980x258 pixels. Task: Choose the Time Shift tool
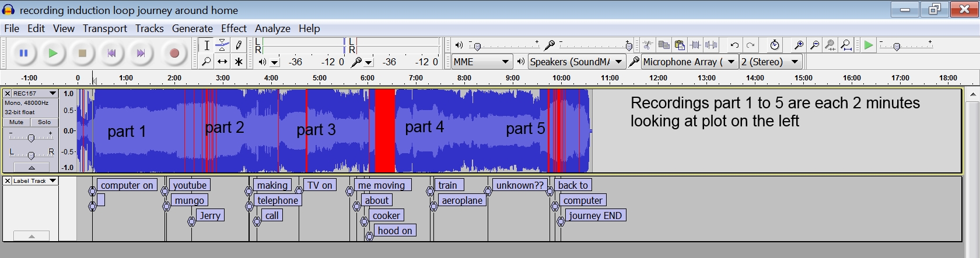tap(222, 62)
